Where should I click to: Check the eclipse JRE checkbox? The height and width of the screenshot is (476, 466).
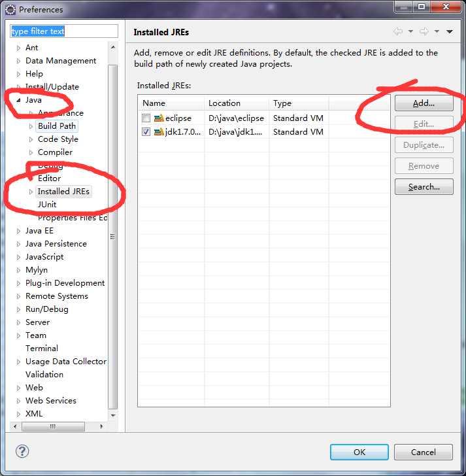pos(146,118)
